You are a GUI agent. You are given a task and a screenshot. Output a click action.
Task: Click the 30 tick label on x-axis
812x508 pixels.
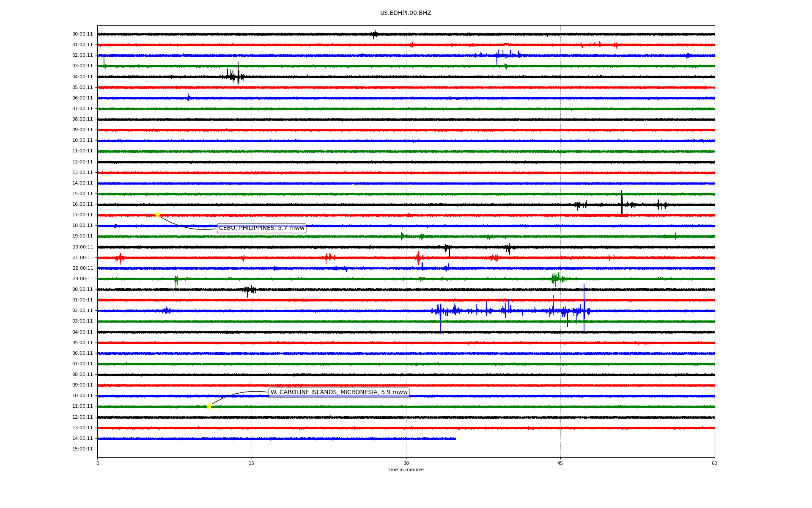click(406, 463)
